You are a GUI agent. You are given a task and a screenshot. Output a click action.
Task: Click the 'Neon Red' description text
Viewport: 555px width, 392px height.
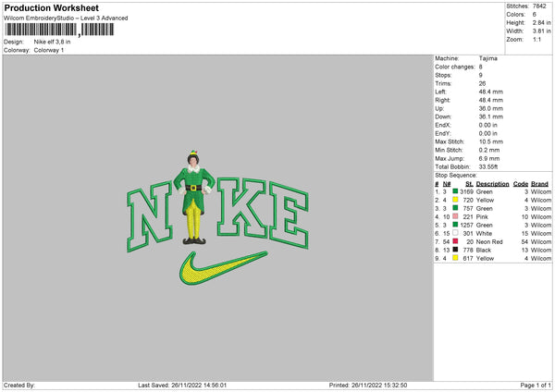point(489,241)
